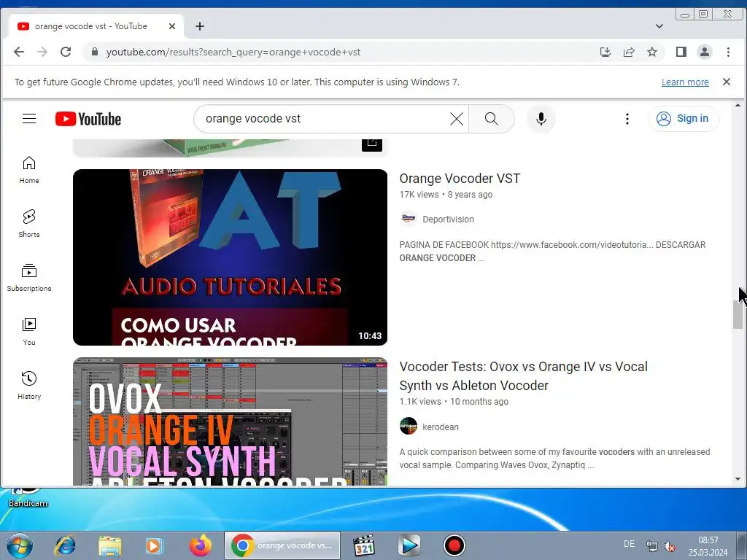Open the Orange Vocoder VST video title
The width and height of the screenshot is (747, 560).
click(x=460, y=179)
